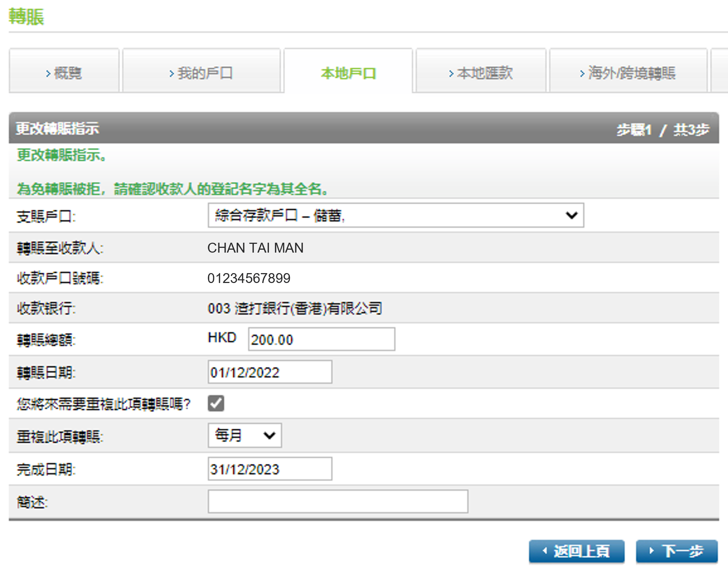Open the 海外/跨境轉賬 tab
Image resolution: width=728 pixels, height=570 pixels.
629,72
